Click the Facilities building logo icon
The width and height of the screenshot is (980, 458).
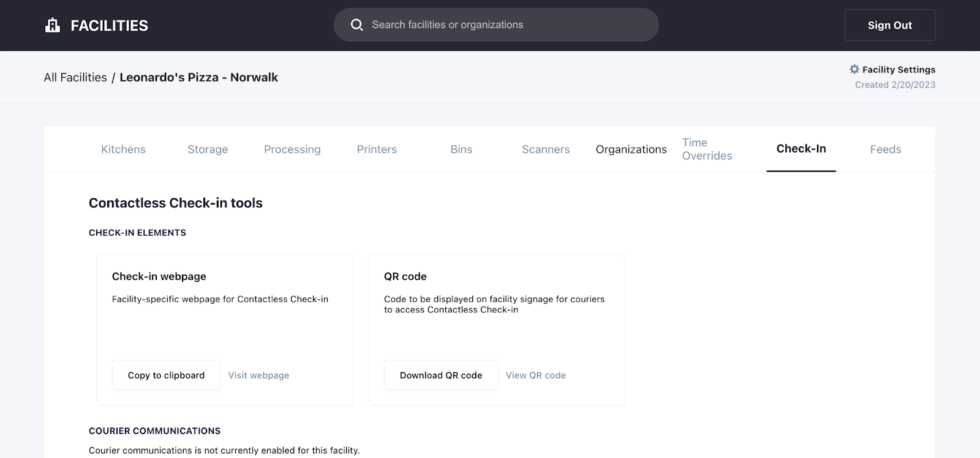53,25
